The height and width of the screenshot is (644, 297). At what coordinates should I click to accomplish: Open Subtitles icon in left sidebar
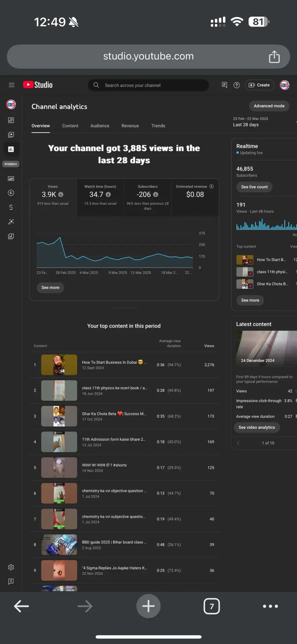pos(11,178)
